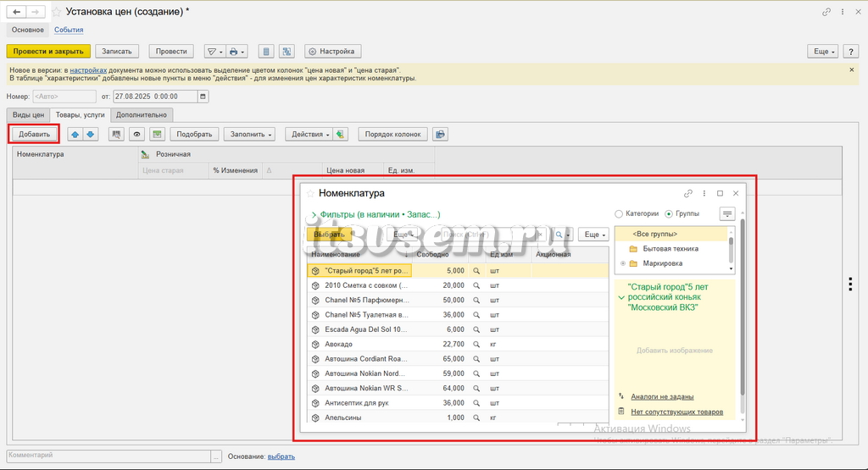Open the calendar picker for the date field
Image resolution: width=868 pixels, height=470 pixels.
[x=203, y=97]
